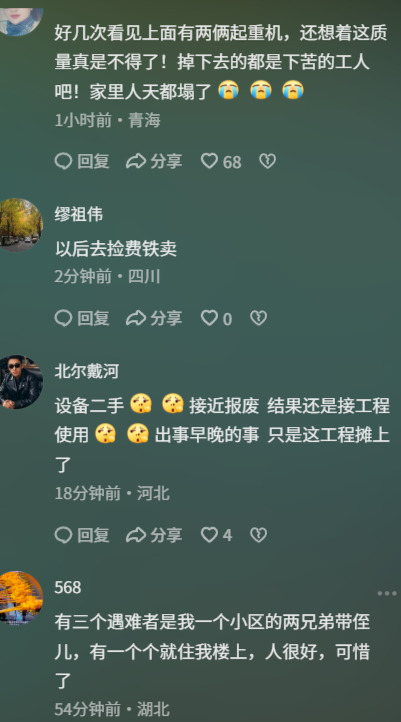Open username 568 profile link
The width and height of the screenshot is (401, 722).
(68, 588)
